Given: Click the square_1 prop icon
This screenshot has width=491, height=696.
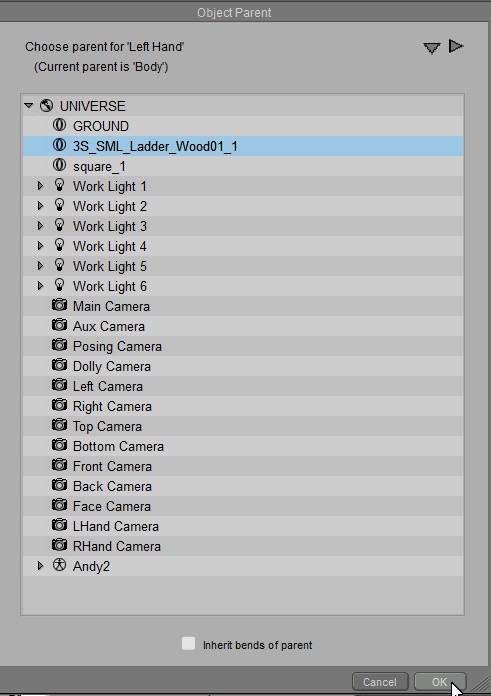Looking at the screenshot, I should (59, 166).
